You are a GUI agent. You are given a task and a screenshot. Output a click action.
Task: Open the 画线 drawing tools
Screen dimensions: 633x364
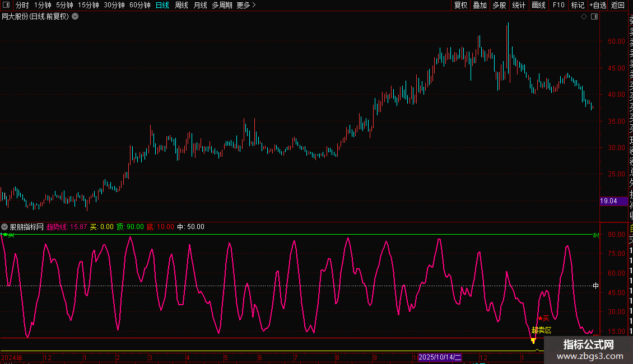(538, 5)
